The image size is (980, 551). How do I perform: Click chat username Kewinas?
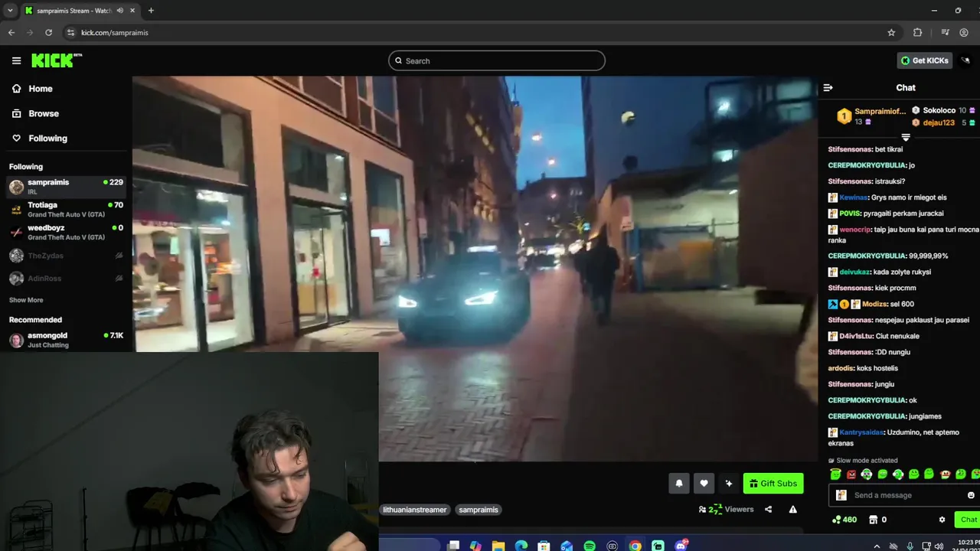point(854,197)
